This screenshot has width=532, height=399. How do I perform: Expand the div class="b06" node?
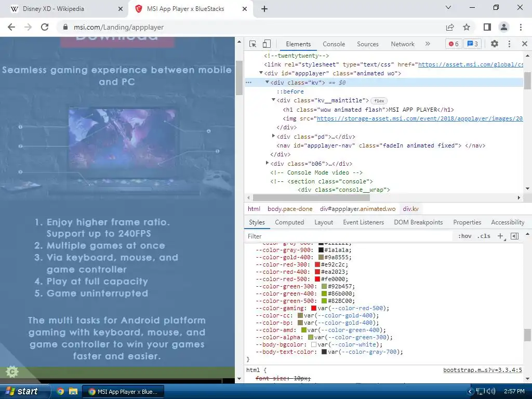pos(268,163)
